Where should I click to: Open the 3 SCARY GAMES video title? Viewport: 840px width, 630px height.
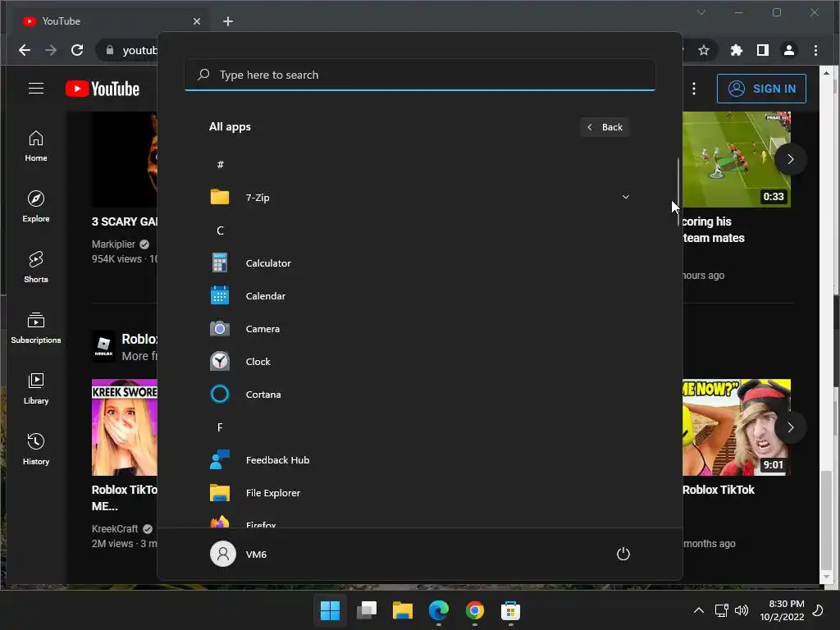click(x=125, y=221)
